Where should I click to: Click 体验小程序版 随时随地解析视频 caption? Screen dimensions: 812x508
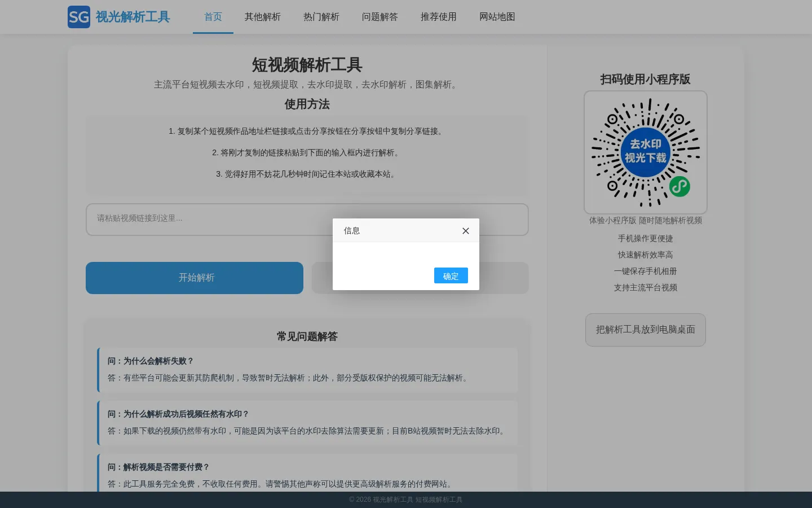tap(646, 220)
